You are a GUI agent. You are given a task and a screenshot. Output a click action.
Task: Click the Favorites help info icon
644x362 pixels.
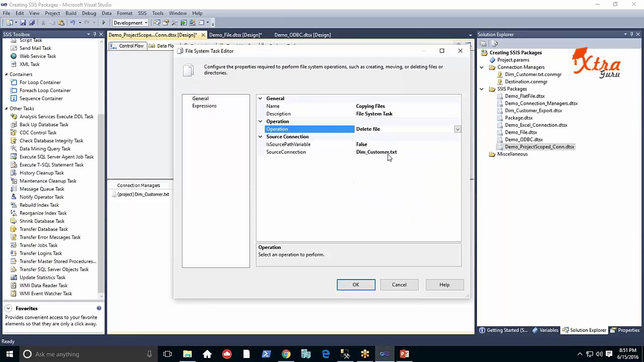point(99,308)
